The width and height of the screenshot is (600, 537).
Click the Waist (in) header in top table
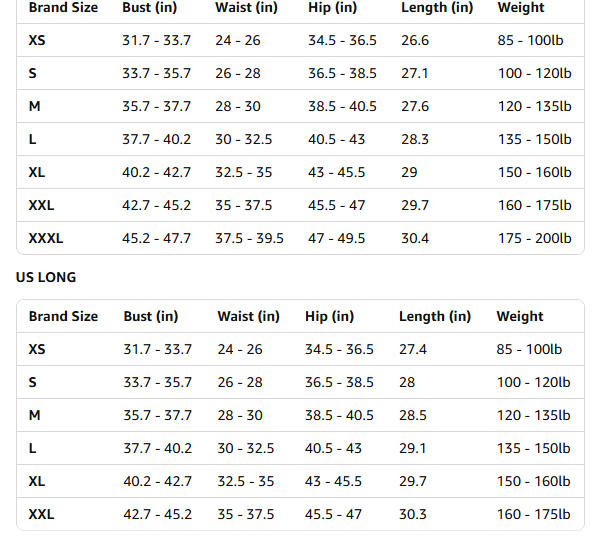tap(246, 7)
